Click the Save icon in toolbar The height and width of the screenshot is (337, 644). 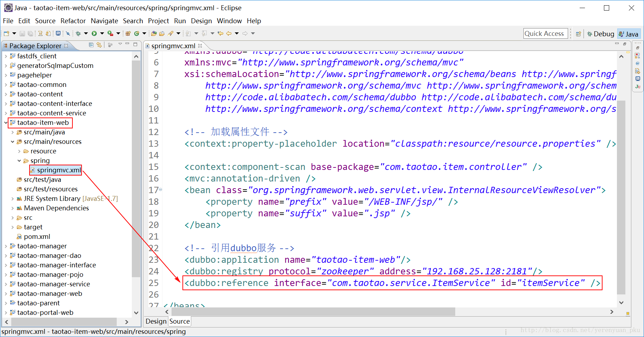click(22, 33)
